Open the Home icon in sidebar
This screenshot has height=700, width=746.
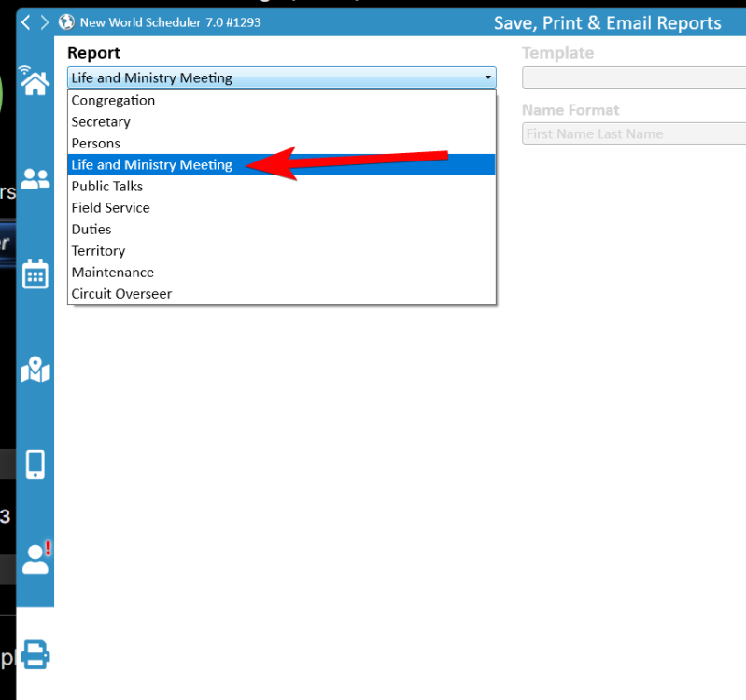click(x=35, y=82)
